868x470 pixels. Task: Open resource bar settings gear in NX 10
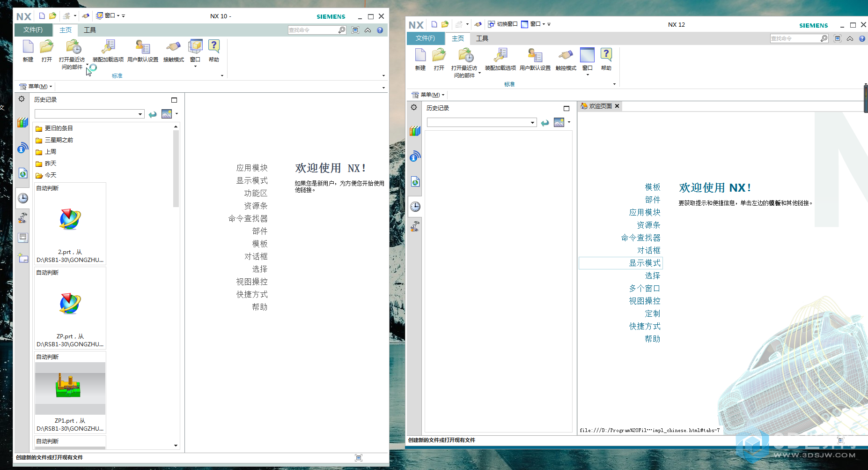click(22, 99)
